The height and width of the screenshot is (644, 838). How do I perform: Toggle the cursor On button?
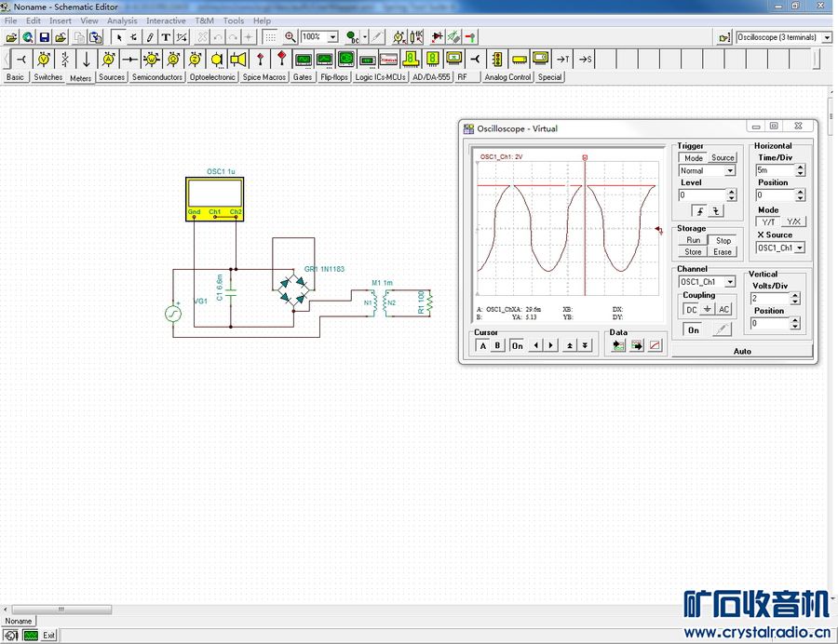(517, 345)
